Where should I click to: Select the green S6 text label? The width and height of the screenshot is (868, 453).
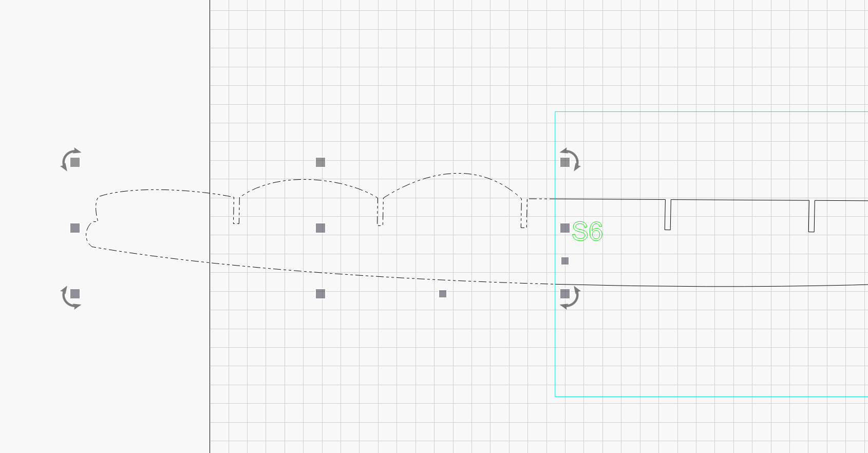pyautogui.click(x=587, y=232)
